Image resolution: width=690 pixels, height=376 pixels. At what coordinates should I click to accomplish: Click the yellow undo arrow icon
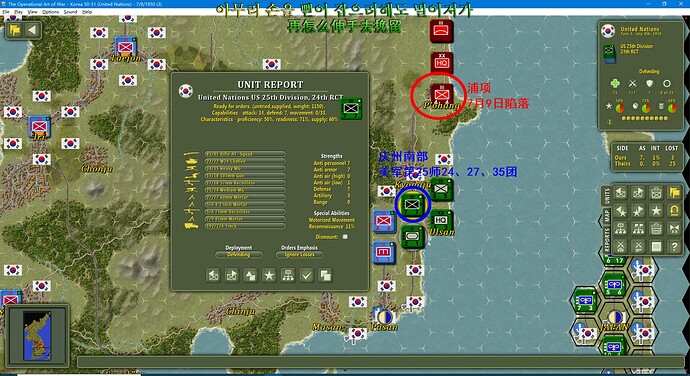[674, 210]
